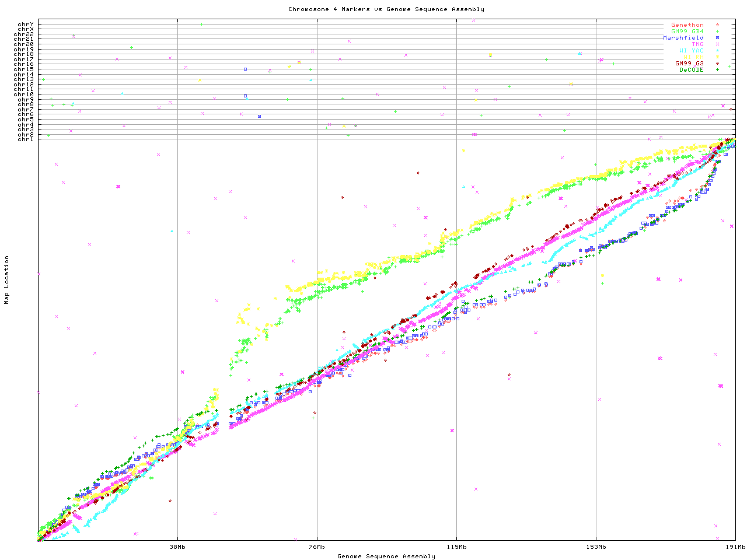Select the chr1 y-axis label
Screen dimensions: 747x560
(x=26, y=139)
